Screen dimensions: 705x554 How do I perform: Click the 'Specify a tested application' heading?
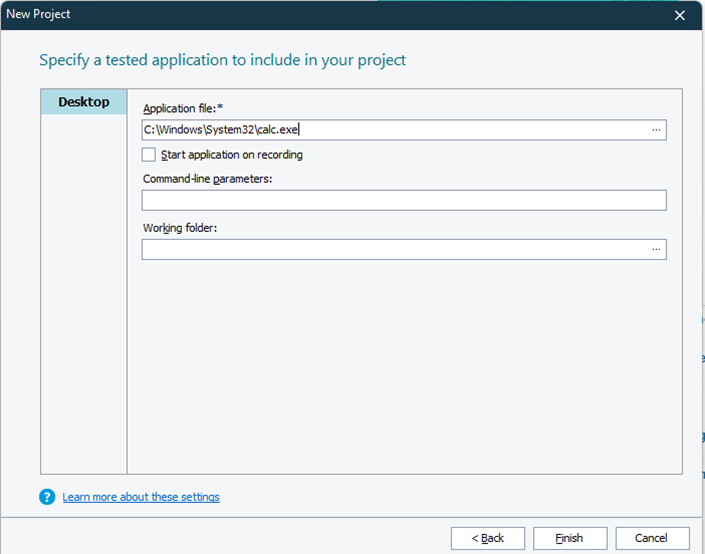[x=222, y=60]
